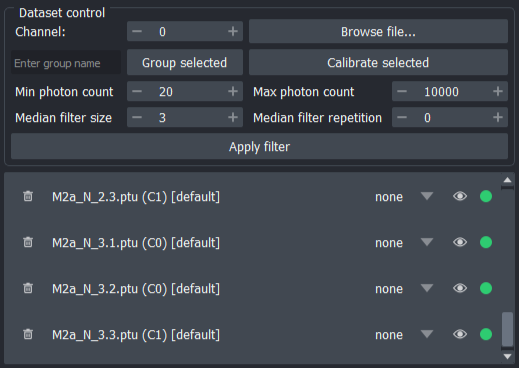Delete the M2a_N_3.2.ptu dataset with trash icon

pyautogui.click(x=28, y=288)
